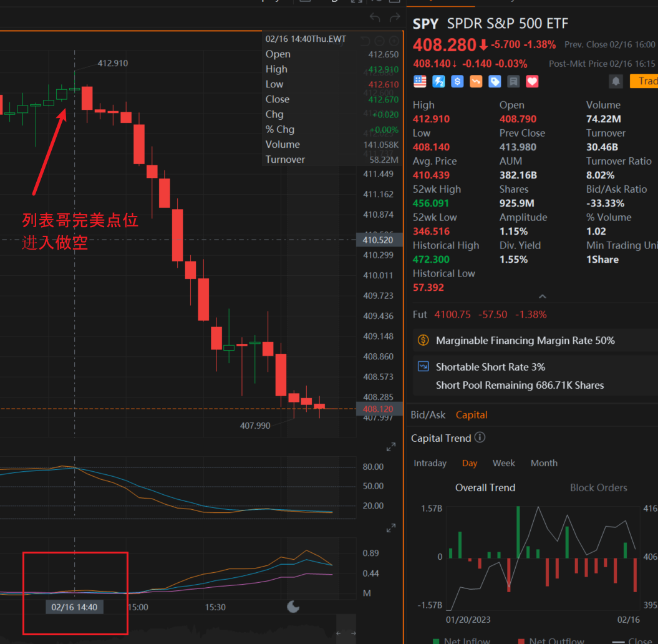Expand the lower indicator panel with the arrows icon

(390, 528)
